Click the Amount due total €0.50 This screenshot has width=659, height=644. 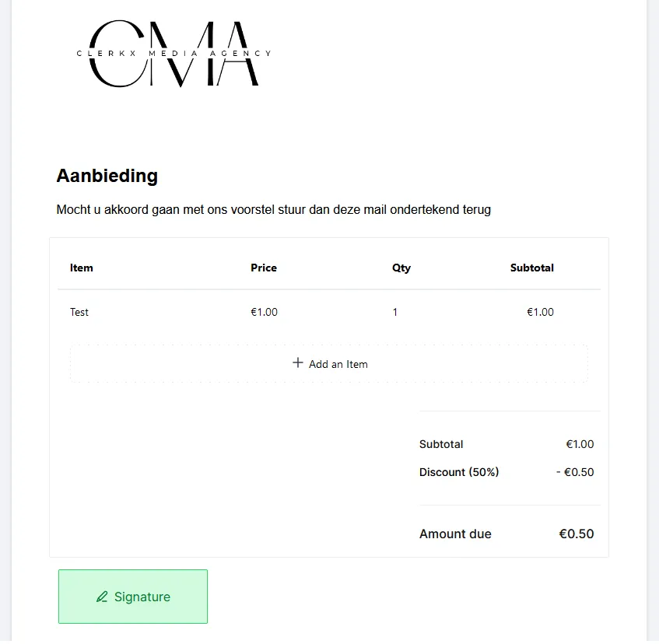[577, 534]
